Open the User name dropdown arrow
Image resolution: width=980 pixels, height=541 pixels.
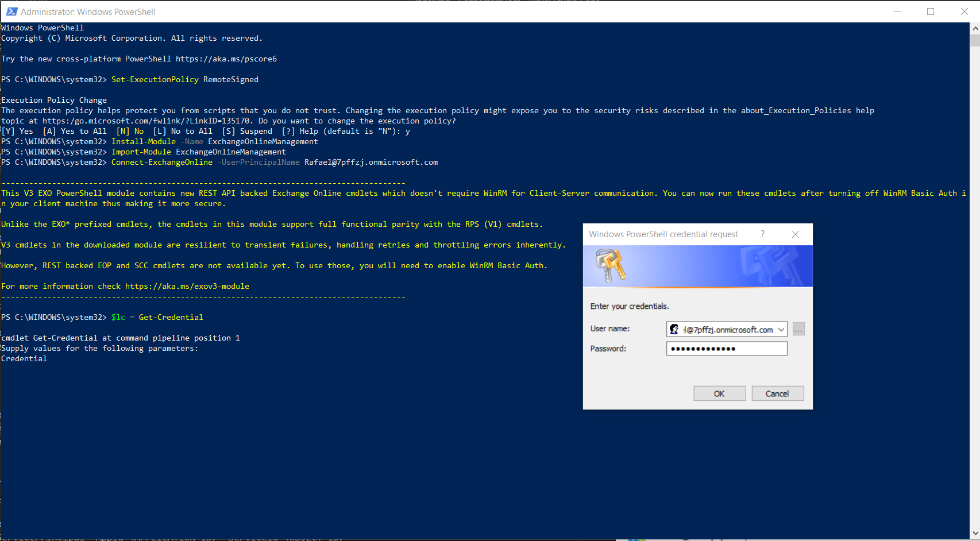coord(781,330)
